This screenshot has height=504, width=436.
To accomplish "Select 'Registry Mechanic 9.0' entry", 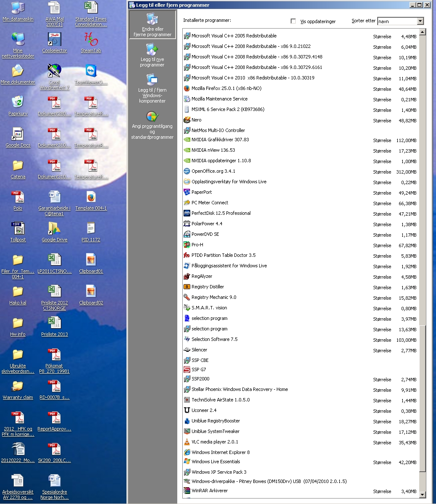I will pyautogui.click(x=301, y=297).
